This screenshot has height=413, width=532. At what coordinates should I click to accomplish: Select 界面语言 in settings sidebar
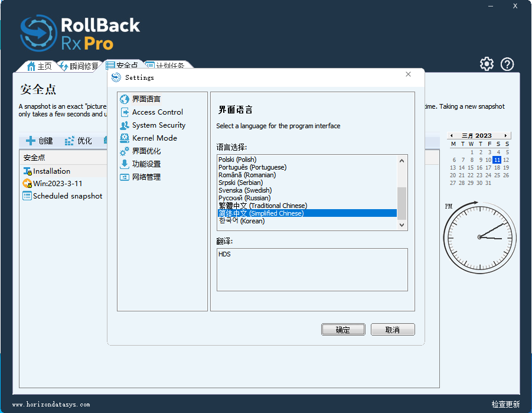146,99
